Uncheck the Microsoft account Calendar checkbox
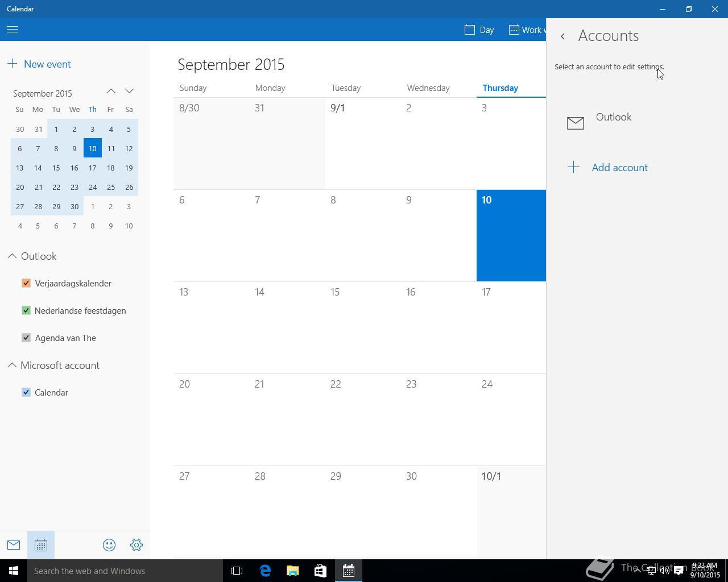The height and width of the screenshot is (582, 728). click(x=26, y=392)
